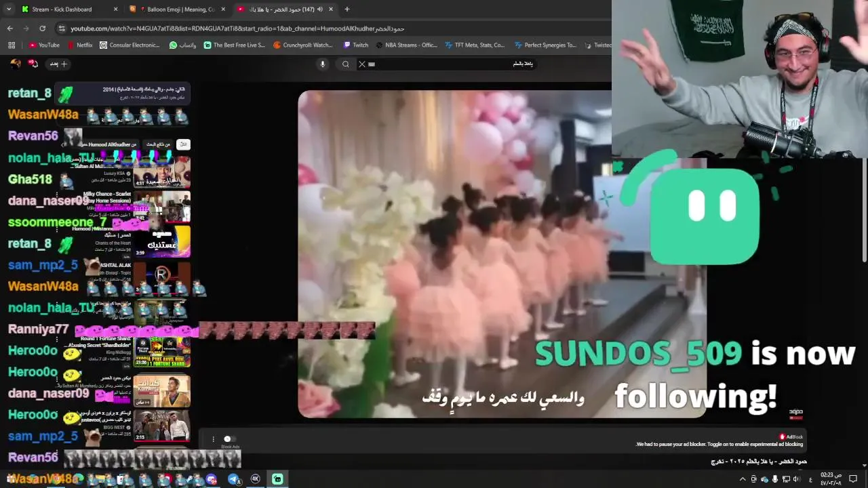Open the YouTube Create button
868x488 pixels.
58,64
